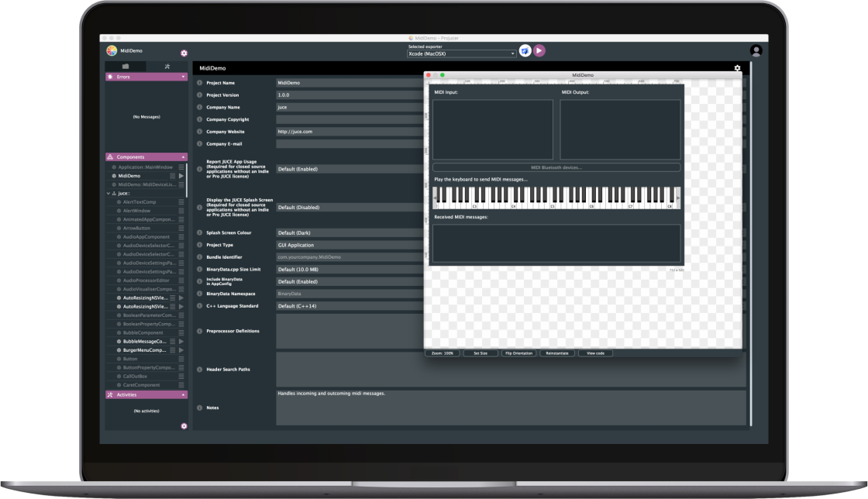Collapse the Components panel header
This screenshot has width=868, height=499.
146,157
